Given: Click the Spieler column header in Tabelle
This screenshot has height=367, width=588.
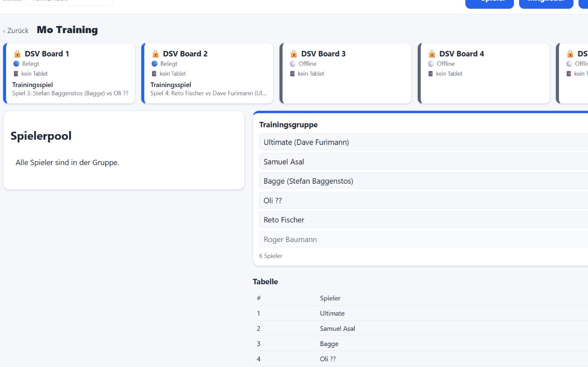Looking at the screenshot, I should 330,298.
